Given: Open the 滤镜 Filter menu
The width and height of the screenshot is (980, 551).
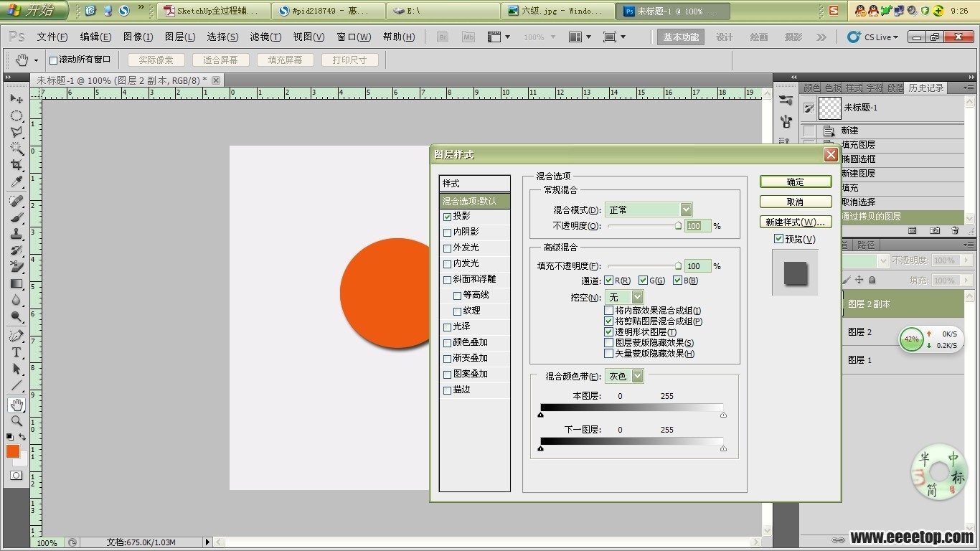Looking at the screenshot, I should click(x=265, y=37).
